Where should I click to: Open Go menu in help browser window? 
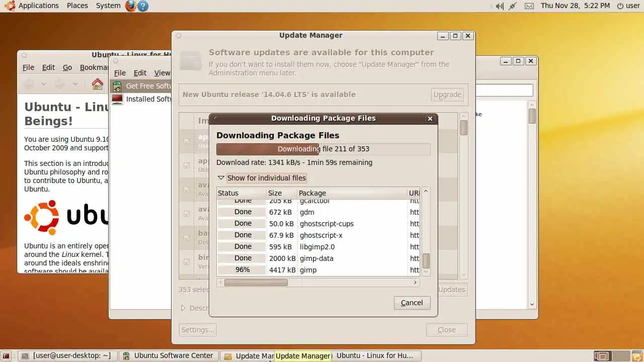pos(67,67)
